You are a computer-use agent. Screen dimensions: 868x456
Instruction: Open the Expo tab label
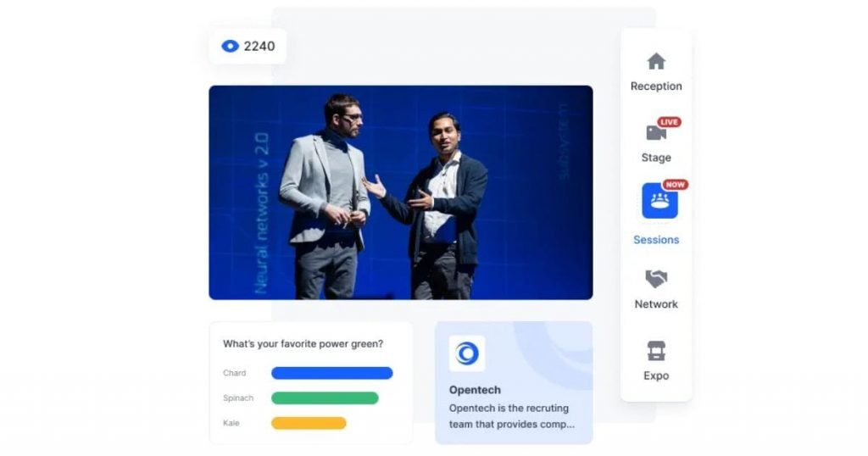(x=656, y=375)
